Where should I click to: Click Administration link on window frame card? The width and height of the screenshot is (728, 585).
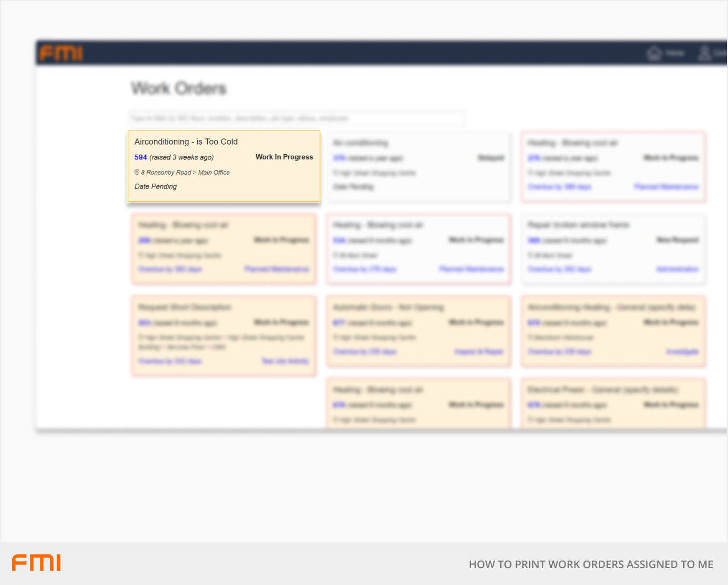(x=677, y=269)
